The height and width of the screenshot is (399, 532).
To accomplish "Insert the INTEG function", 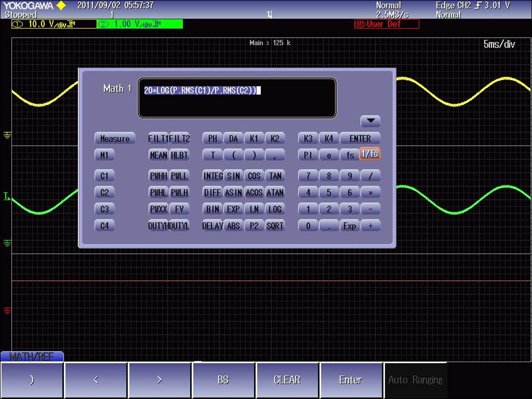I will tap(213, 176).
